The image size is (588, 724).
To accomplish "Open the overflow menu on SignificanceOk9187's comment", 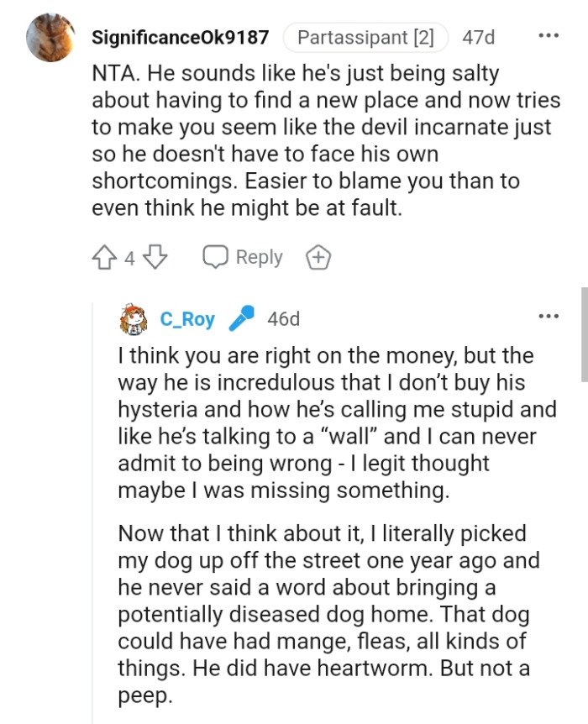I will tap(549, 34).
